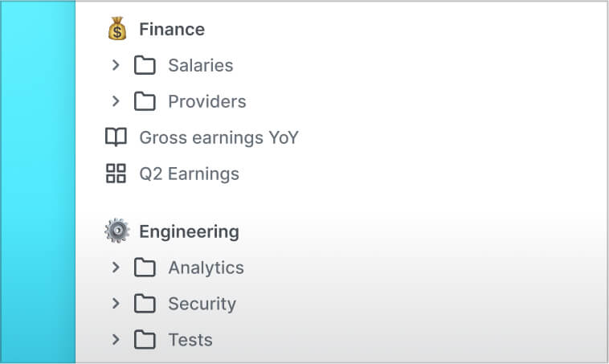
Task: Open the Security folder label
Action: coord(202,304)
